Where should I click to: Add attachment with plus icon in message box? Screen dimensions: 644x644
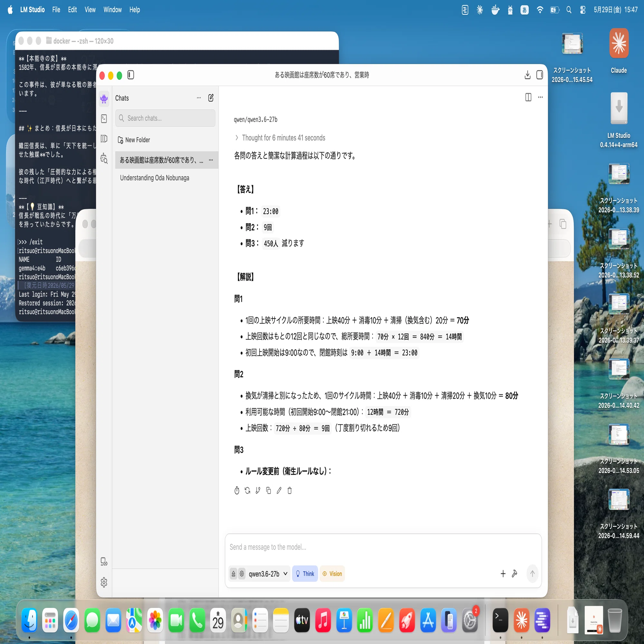pyautogui.click(x=503, y=574)
